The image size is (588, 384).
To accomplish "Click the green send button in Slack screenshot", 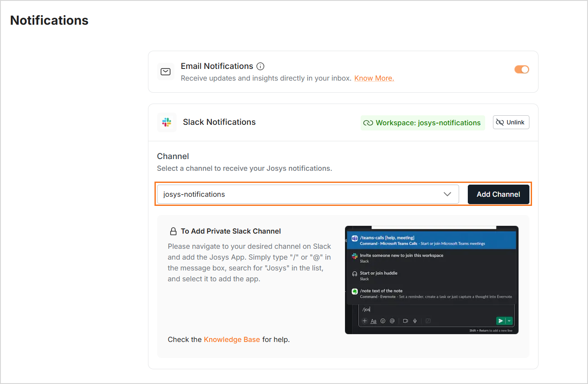I will (x=500, y=321).
